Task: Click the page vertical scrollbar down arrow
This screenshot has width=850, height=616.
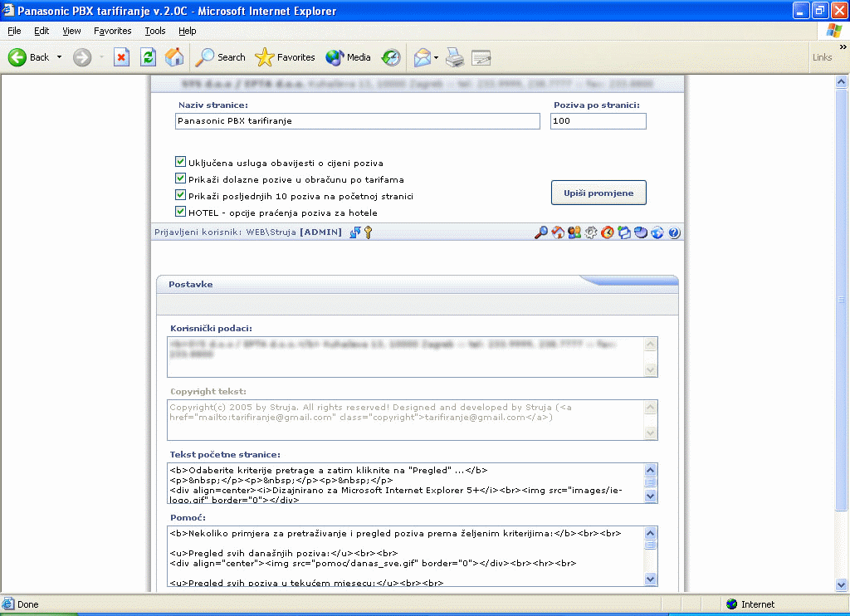Action: point(842,584)
